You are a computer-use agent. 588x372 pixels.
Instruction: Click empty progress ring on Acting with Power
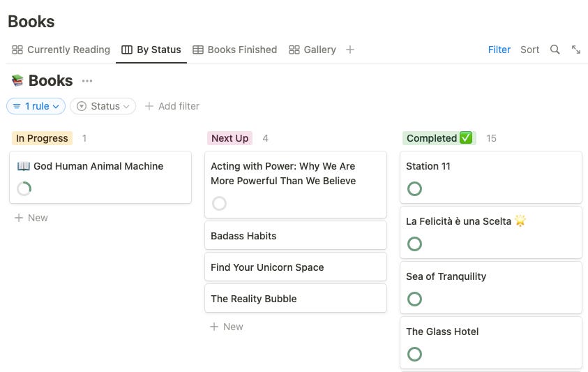[220, 204]
